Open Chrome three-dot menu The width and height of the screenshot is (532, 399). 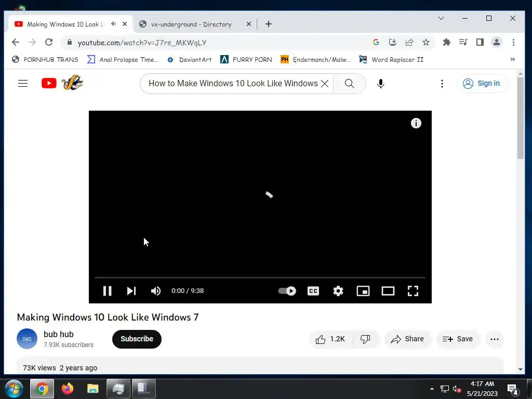click(x=513, y=42)
